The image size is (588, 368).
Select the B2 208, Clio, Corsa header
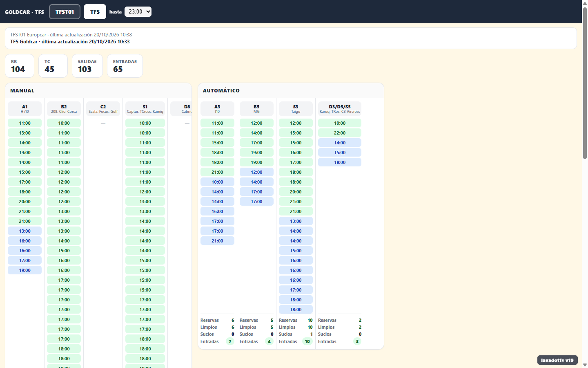tap(64, 109)
